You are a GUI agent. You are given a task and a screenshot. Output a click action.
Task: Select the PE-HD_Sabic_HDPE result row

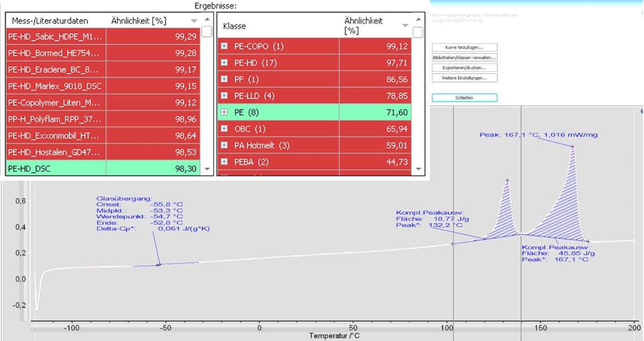click(85, 36)
